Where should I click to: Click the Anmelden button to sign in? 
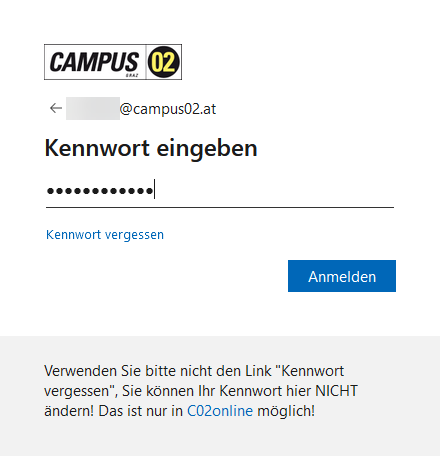(x=342, y=276)
